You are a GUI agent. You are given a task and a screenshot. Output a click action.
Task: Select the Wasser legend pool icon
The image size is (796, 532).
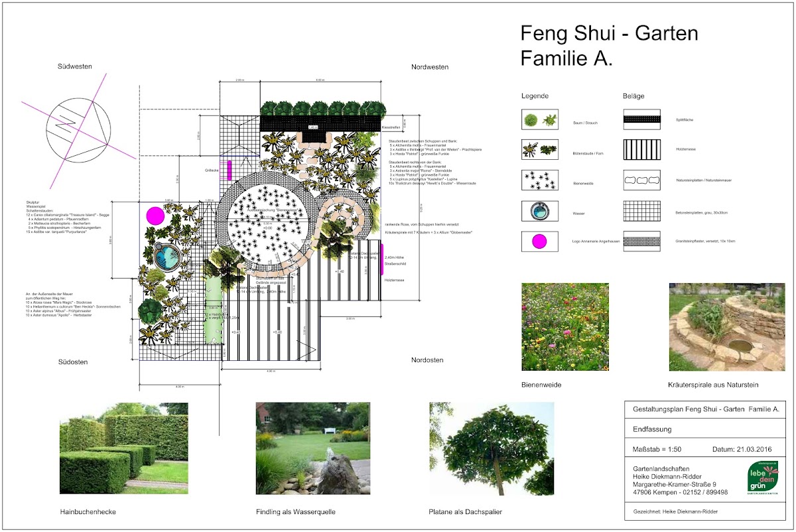pyautogui.click(x=539, y=211)
